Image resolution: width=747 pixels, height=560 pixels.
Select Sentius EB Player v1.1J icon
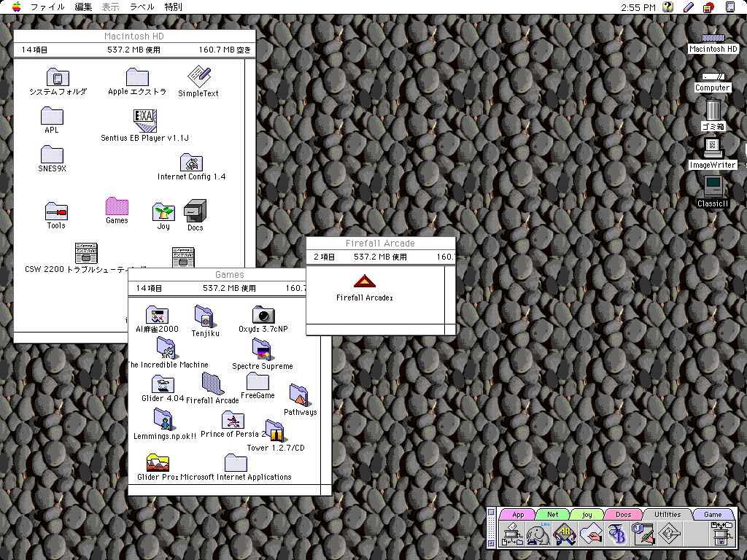(x=145, y=120)
